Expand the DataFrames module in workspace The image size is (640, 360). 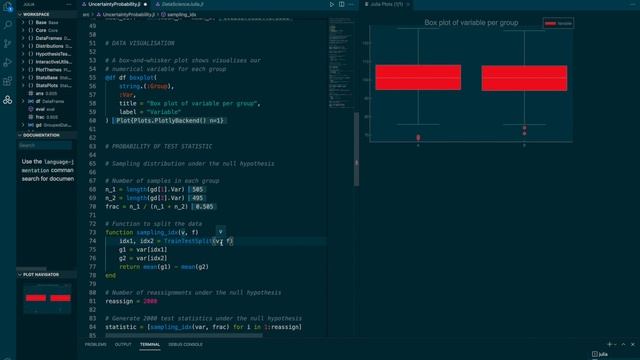pyautogui.click(x=23, y=38)
